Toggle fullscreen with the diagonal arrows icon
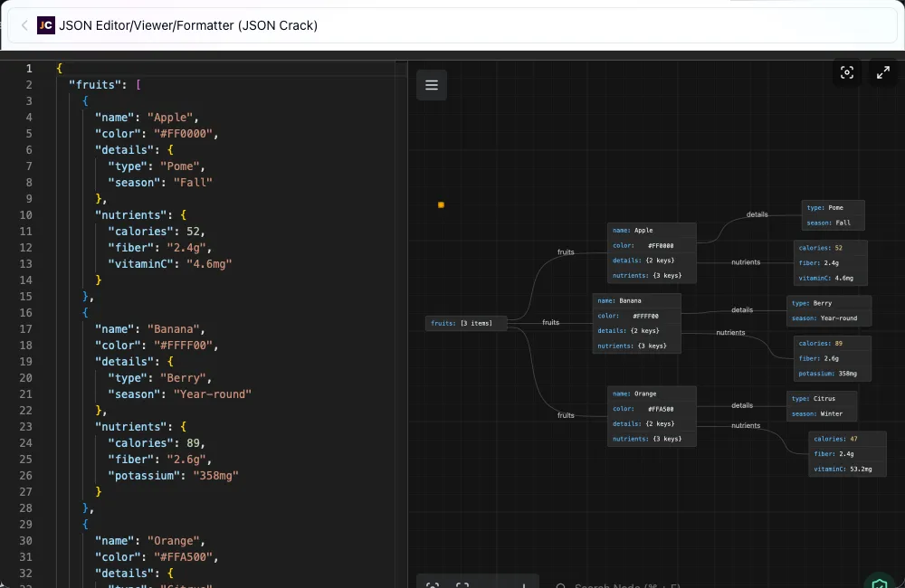Viewport: 905px width, 588px height. (x=883, y=72)
